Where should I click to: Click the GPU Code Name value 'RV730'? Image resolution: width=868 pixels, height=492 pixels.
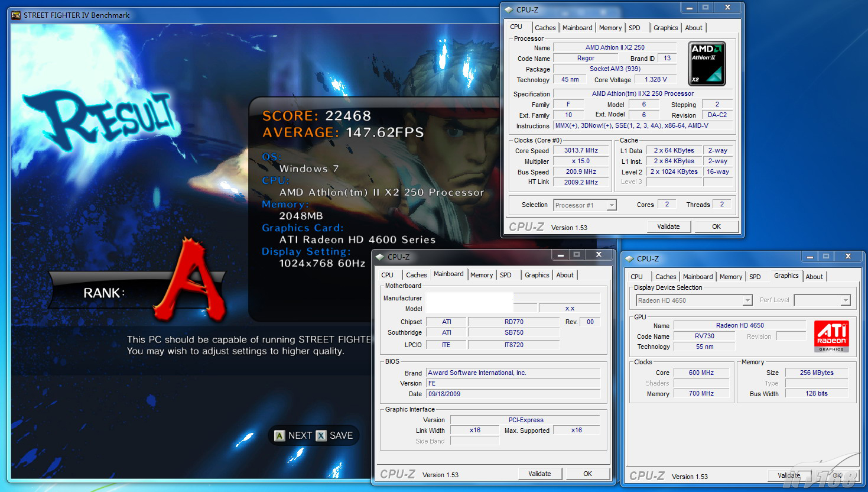tap(704, 336)
